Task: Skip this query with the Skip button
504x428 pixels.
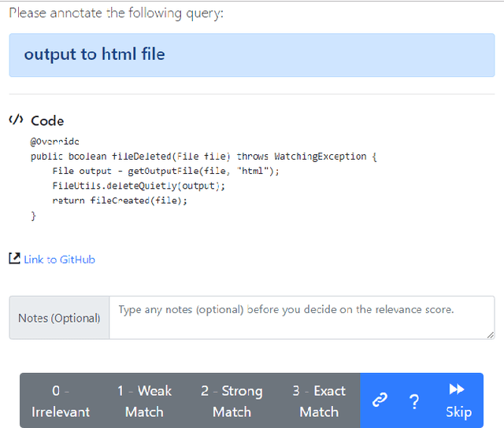Action: (x=458, y=400)
